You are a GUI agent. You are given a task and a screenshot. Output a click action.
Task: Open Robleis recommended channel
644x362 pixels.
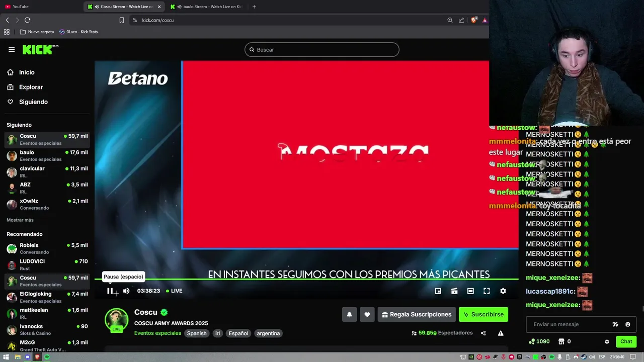47,248
